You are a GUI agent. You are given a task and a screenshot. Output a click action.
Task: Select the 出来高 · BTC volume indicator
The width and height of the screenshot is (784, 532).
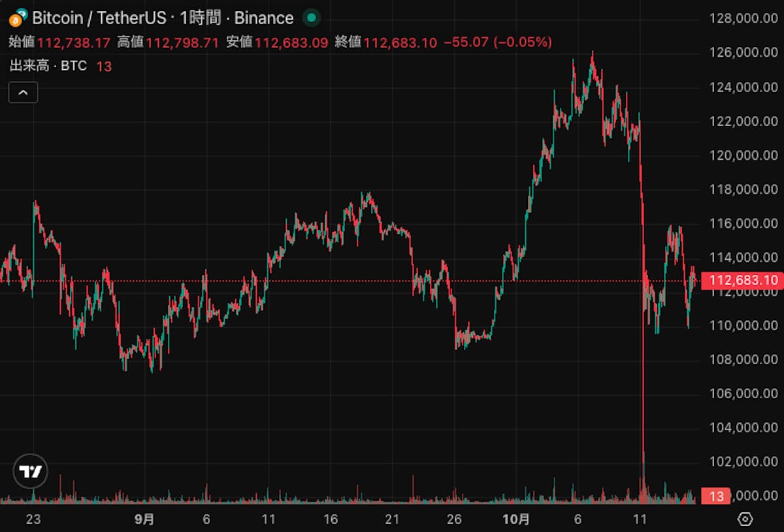coord(48,66)
